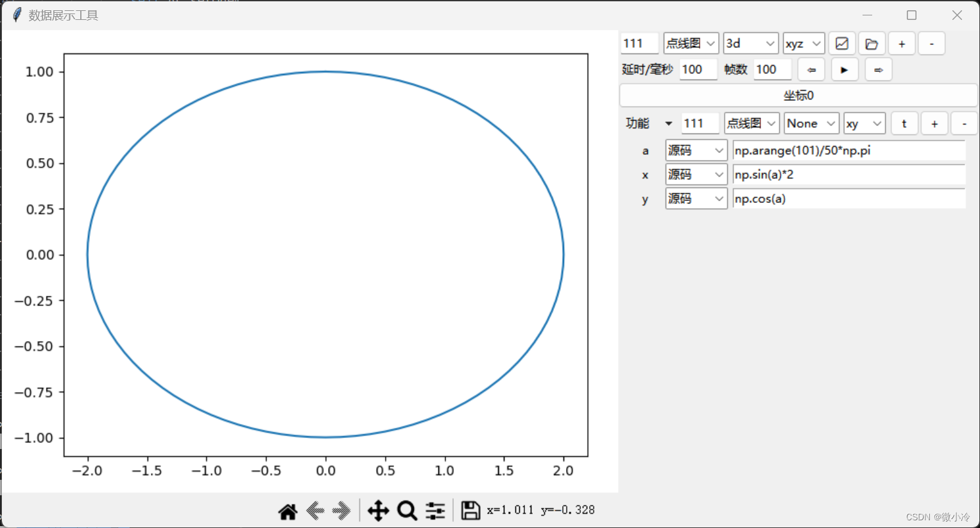Click the 延时/毫秒 delay input field

[698, 69]
